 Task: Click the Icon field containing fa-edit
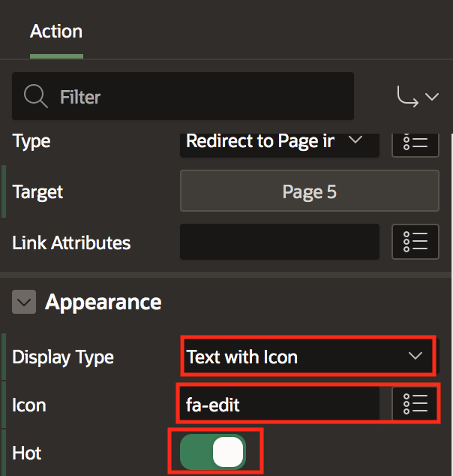click(x=279, y=405)
